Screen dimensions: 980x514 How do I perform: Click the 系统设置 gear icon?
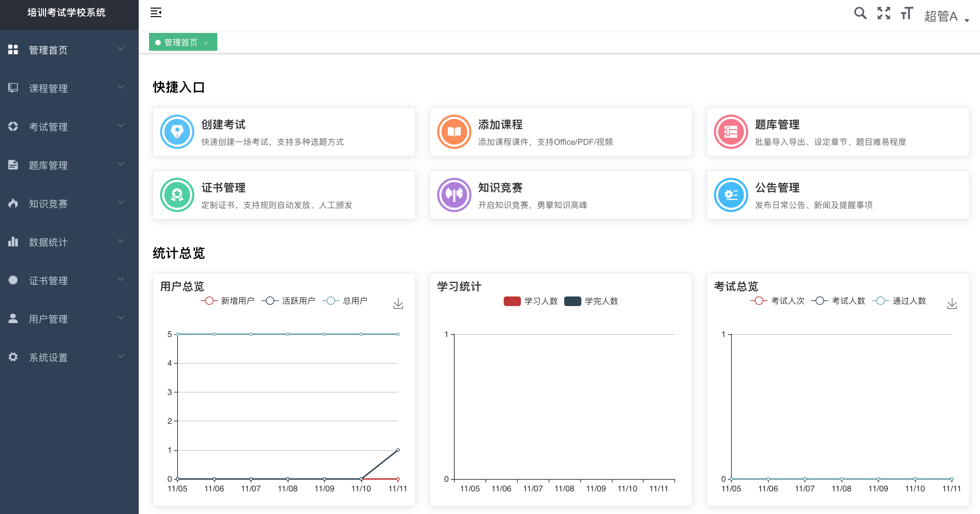point(13,357)
